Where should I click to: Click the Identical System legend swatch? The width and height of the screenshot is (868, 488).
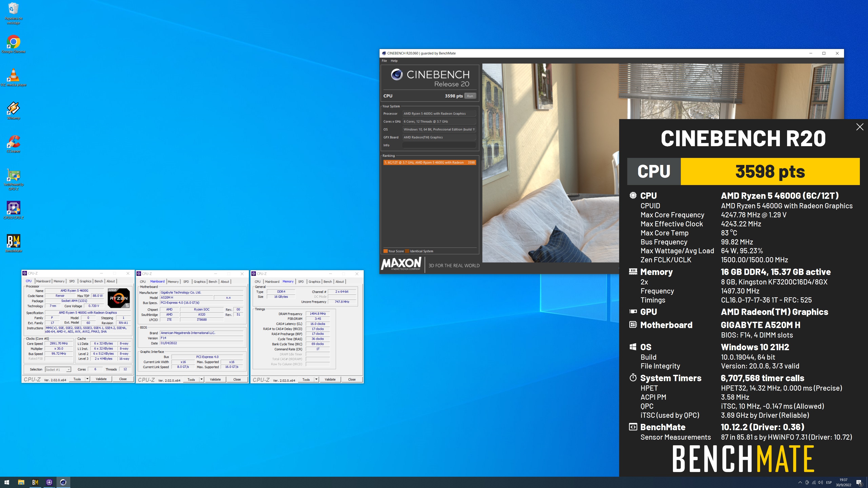(x=407, y=251)
